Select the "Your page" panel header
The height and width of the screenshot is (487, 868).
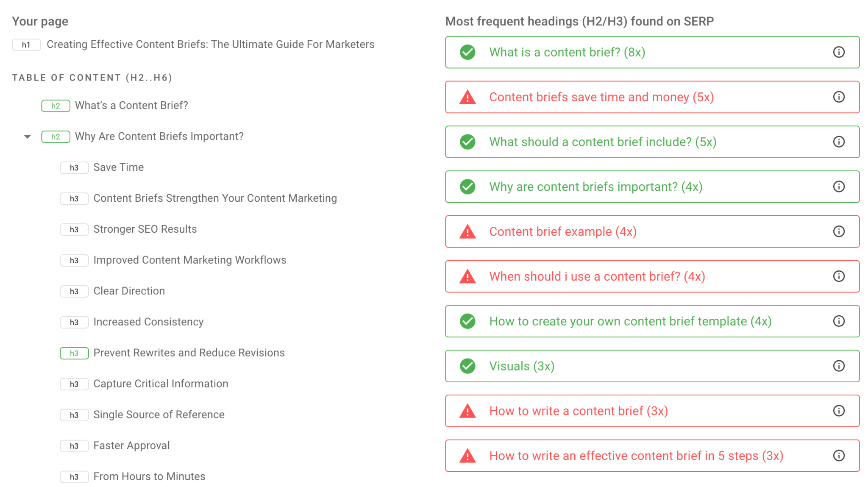pos(40,21)
